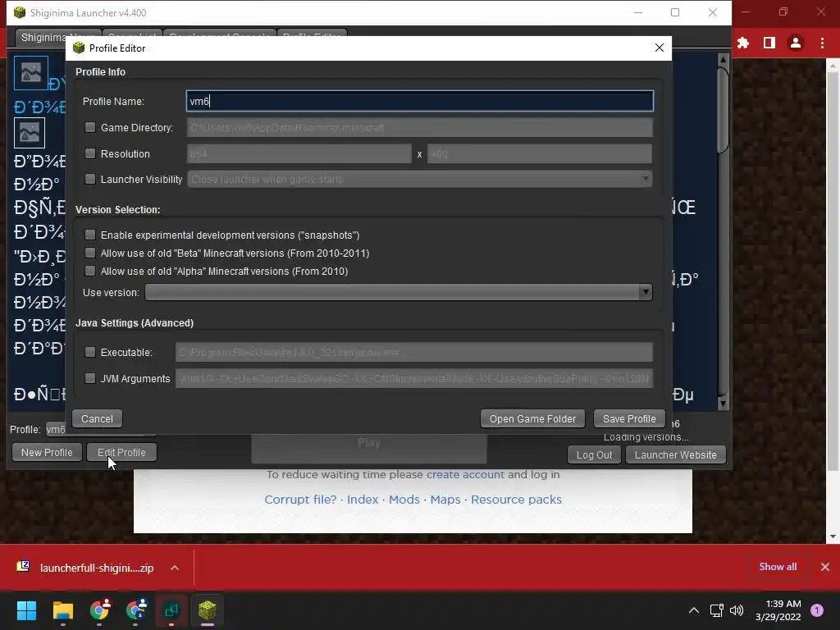This screenshot has height=630, width=840.
Task: Toggle the Launcher Visibility checkbox
Action: (90, 179)
